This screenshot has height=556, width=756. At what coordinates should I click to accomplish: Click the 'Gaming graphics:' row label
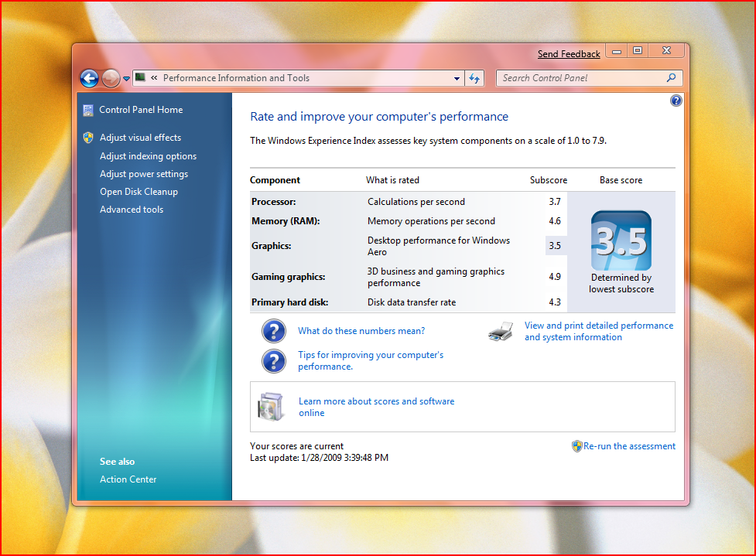289,277
